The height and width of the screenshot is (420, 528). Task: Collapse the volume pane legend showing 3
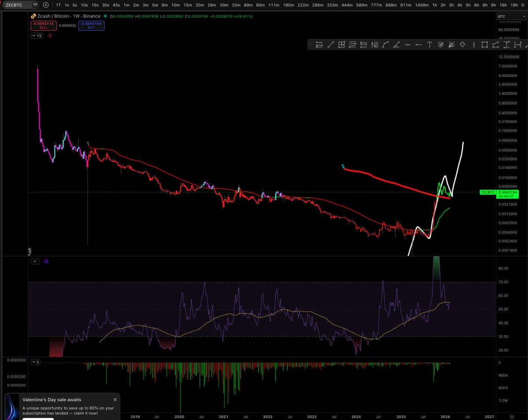click(36, 362)
